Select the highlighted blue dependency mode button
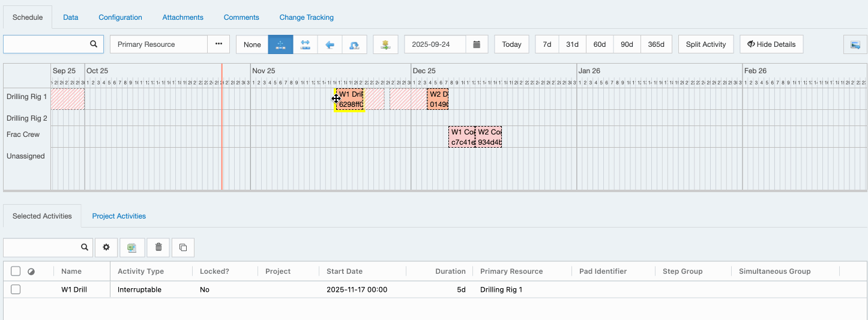 [280, 44]
